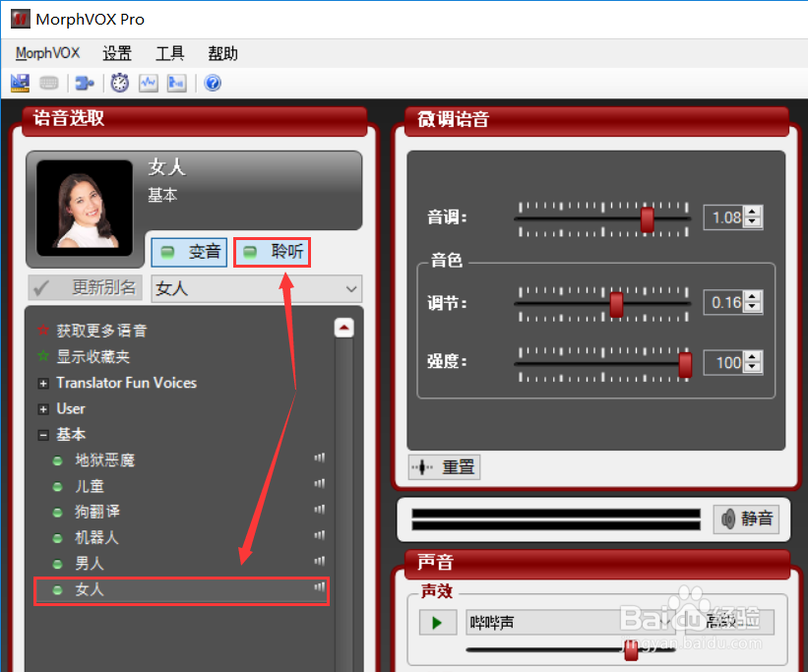The height and width of the screenshot is (672, 808).
Task: Select the 女人 voice in the list
Action: pyautogui.click(x=181, y=590)
